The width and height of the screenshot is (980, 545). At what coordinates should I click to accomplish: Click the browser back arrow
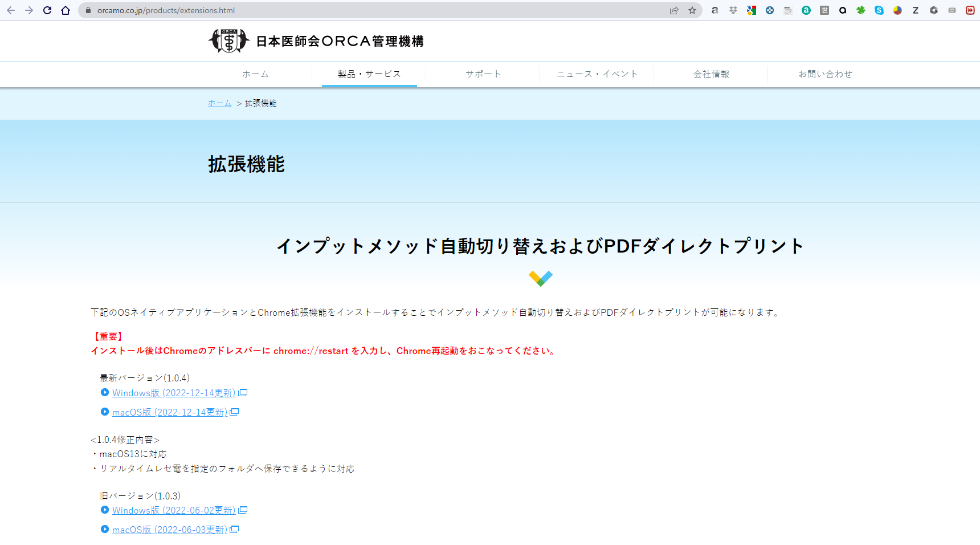click(x=11, y=10)
